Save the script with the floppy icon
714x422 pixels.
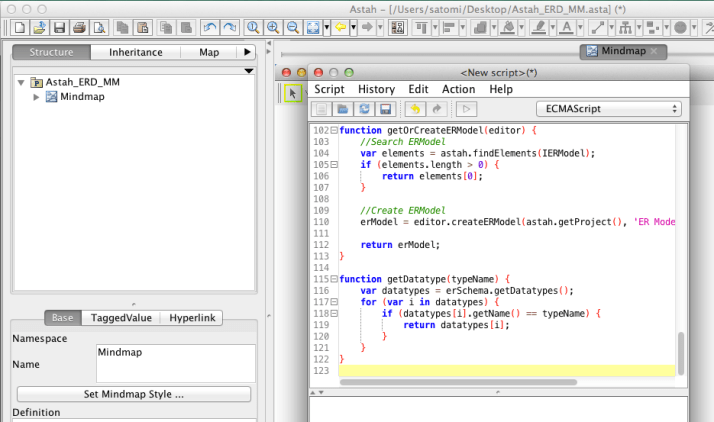coord(384,109)
